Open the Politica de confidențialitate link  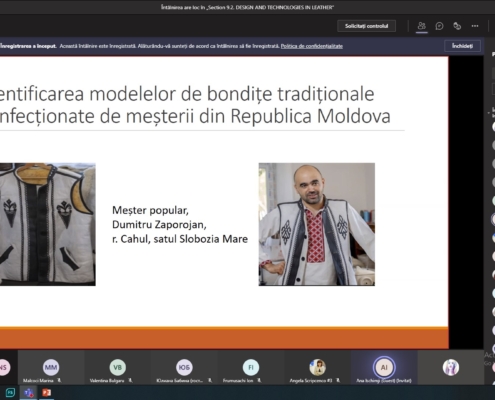[x=312, y=46]
